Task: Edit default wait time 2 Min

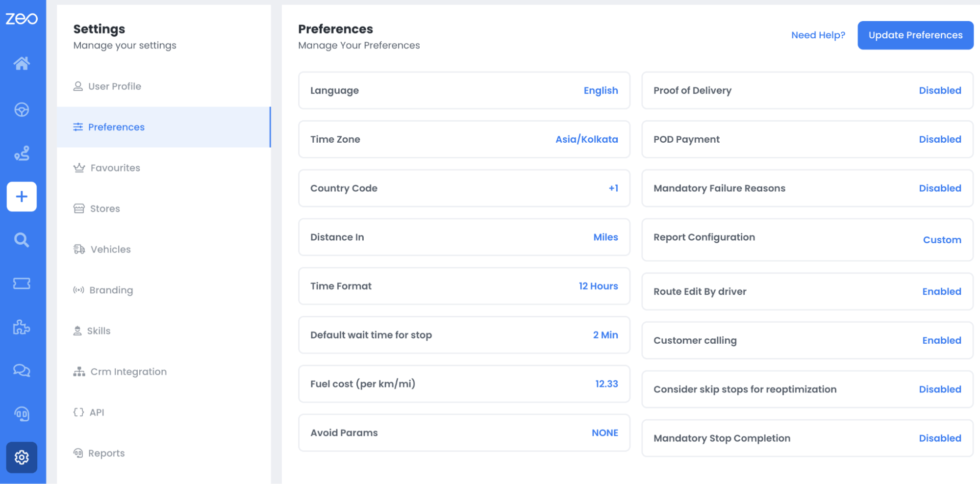Action: [605, 335]
